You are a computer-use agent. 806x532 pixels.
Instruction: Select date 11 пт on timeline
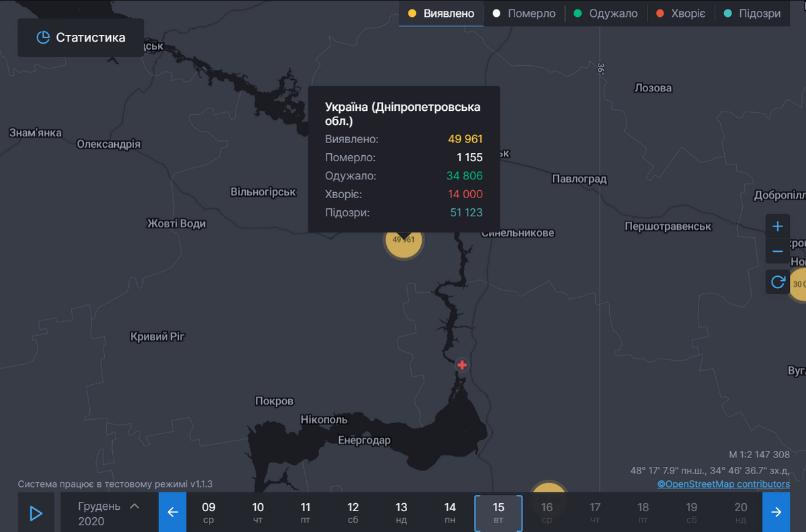coord(306,513)
